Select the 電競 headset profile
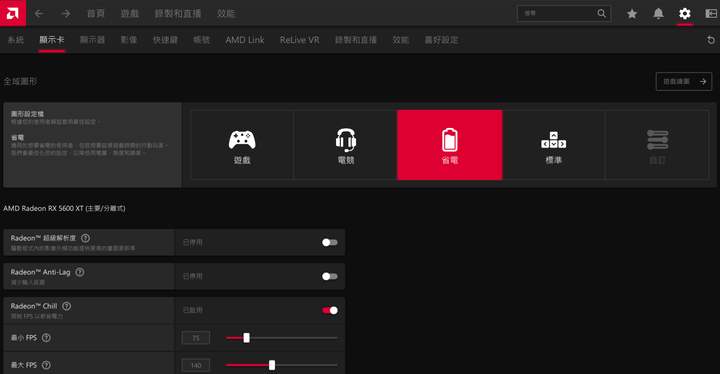Viewport: 720px width, 374px height. pos(346,145)
